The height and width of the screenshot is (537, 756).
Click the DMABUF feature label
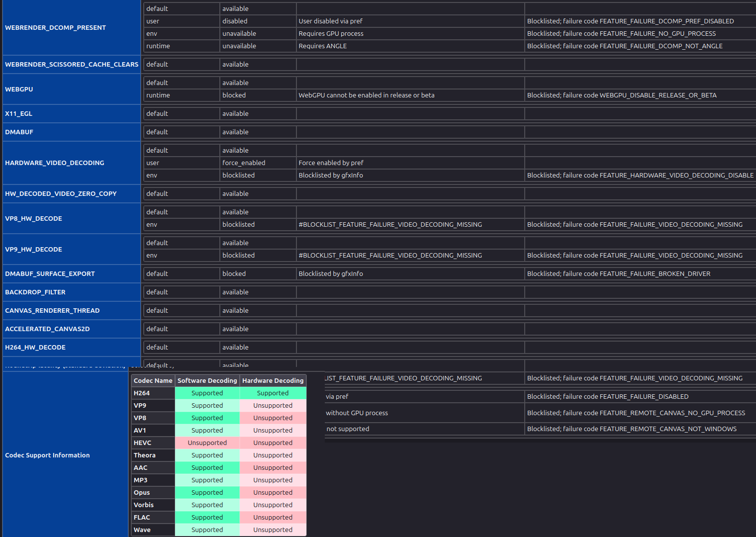(x=19, y=132)
